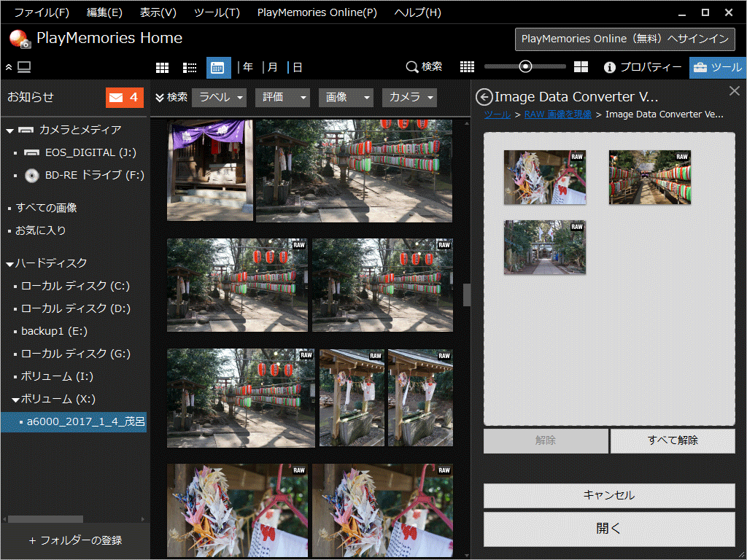Select ローカル ディスク (D:)
The width and height of the screenshot is (747, 560).
click(x=76, y=308)
